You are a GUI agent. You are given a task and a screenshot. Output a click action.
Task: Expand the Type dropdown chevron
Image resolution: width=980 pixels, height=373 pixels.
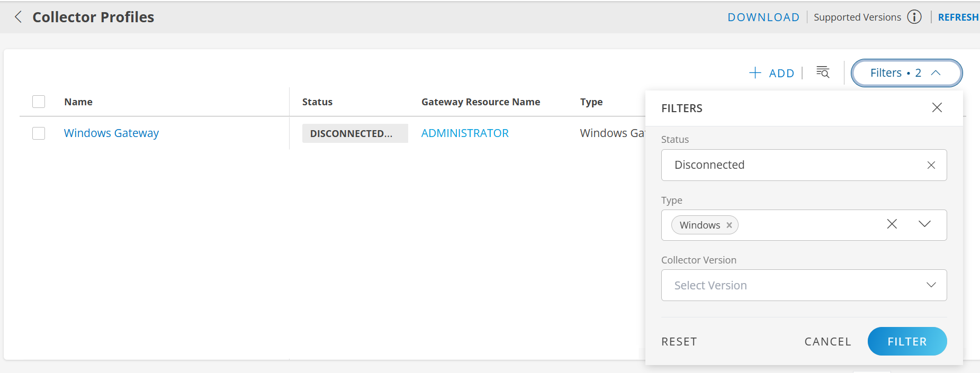click(x=924, y=224)
